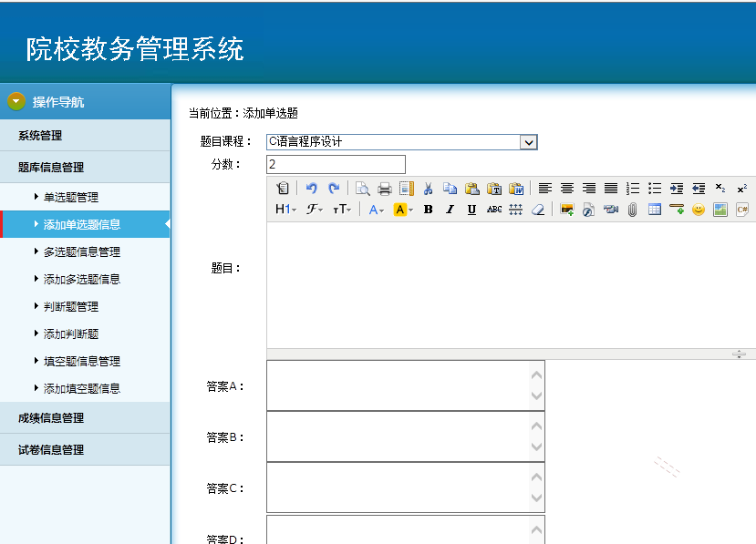Insert code block (C# icon)
756x544 pixels.
point(742,210)
